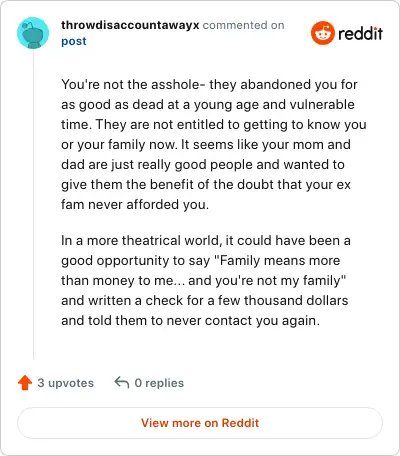Click the orange Reddit Snoo logo
Screen dimensions: 400x456
323,33
